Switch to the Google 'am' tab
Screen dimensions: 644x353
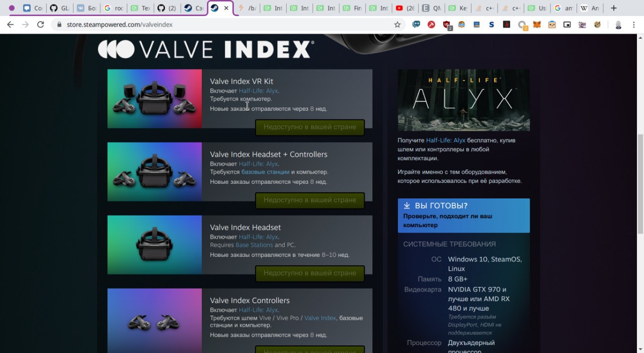563,8
